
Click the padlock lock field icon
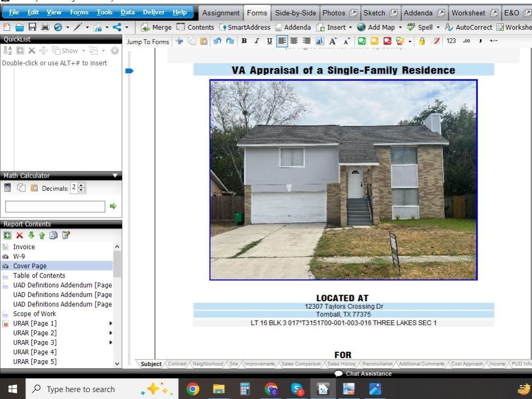(422, 41)
